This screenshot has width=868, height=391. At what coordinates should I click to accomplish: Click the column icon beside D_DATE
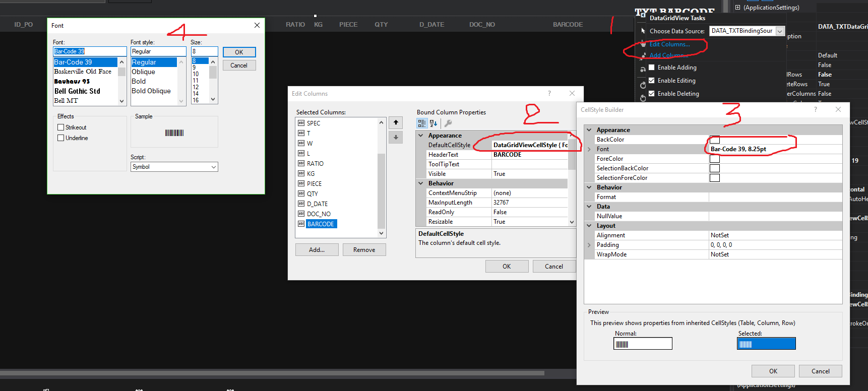[301, 204]
